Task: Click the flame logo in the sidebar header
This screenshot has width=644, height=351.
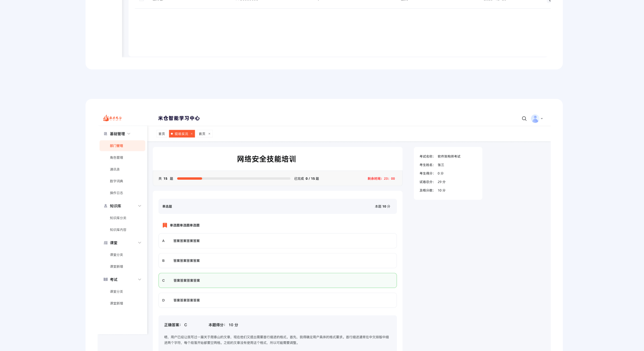Action: click(112, 118)
